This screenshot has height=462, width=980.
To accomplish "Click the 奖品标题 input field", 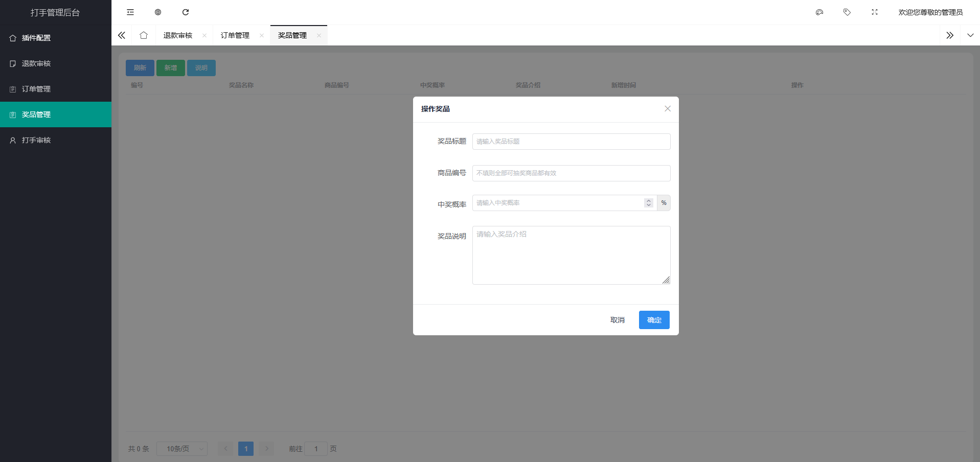I will [x=571, y=142].
